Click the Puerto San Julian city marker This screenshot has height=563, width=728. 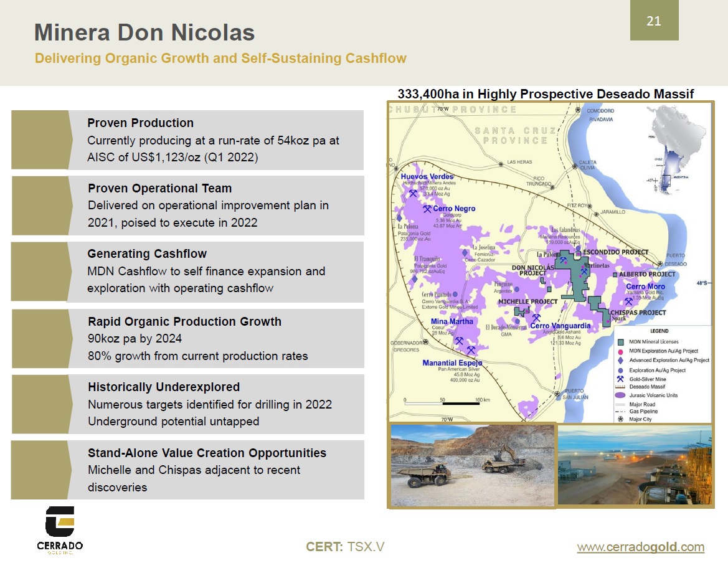click(557, 394)
